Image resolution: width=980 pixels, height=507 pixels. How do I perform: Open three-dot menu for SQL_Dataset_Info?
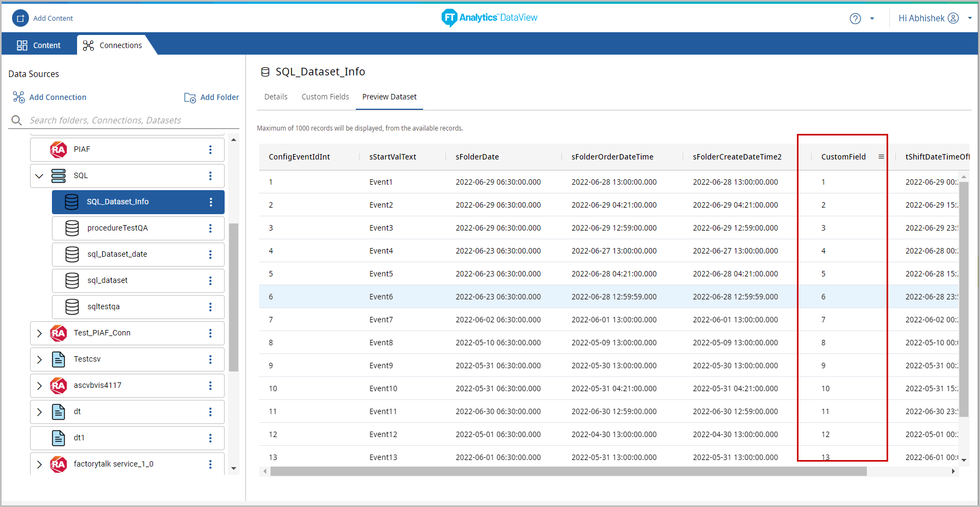(210, 202)
